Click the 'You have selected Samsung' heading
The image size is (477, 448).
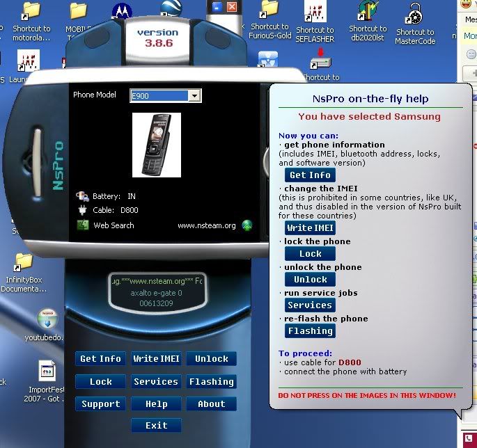[x=369, y=116]
